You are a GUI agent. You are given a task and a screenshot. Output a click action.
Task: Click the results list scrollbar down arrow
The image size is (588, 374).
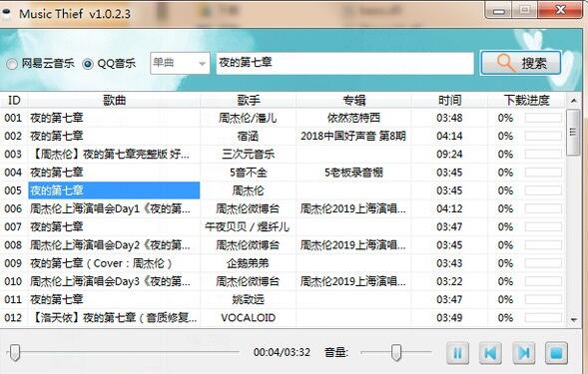click(573, 320)
